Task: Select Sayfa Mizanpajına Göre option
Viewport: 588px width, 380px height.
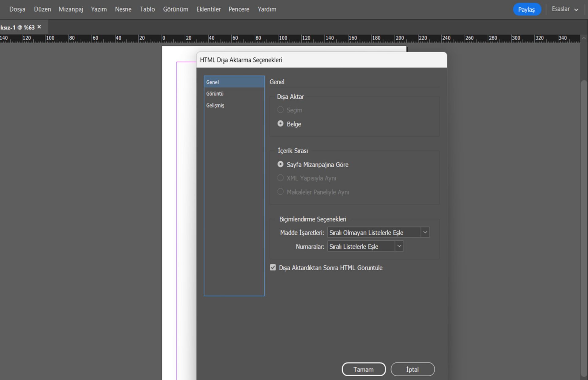Action: tap(280, 165)
